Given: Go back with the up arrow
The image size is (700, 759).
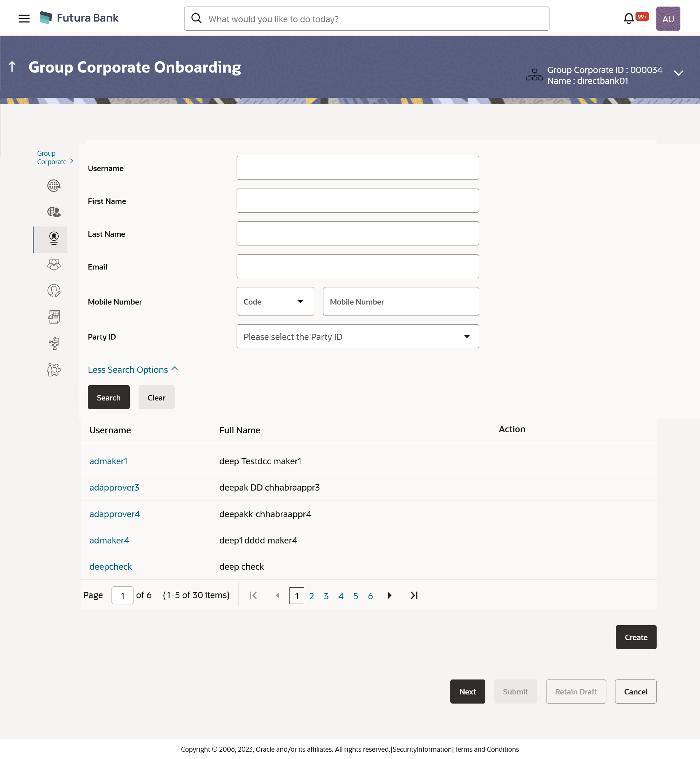Looking at the screenshot, I should click(12, 67).
